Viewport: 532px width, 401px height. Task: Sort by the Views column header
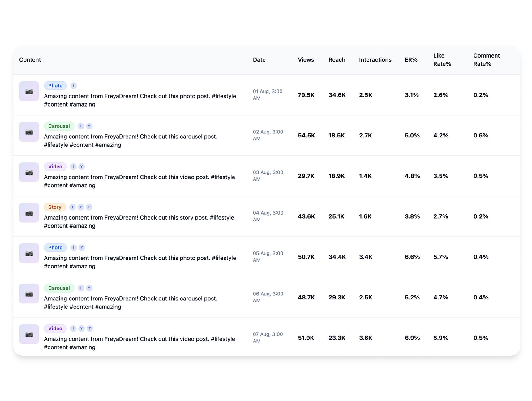[x=306, y=60]
